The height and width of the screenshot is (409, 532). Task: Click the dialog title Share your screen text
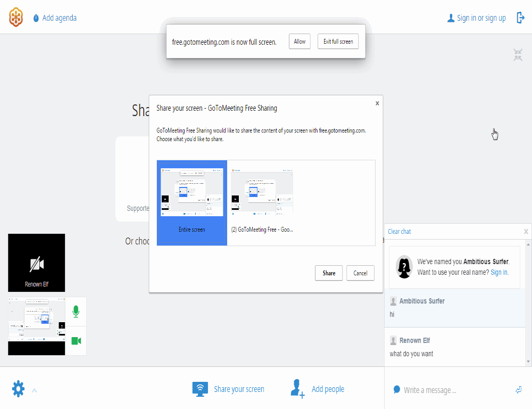[217, 108]
